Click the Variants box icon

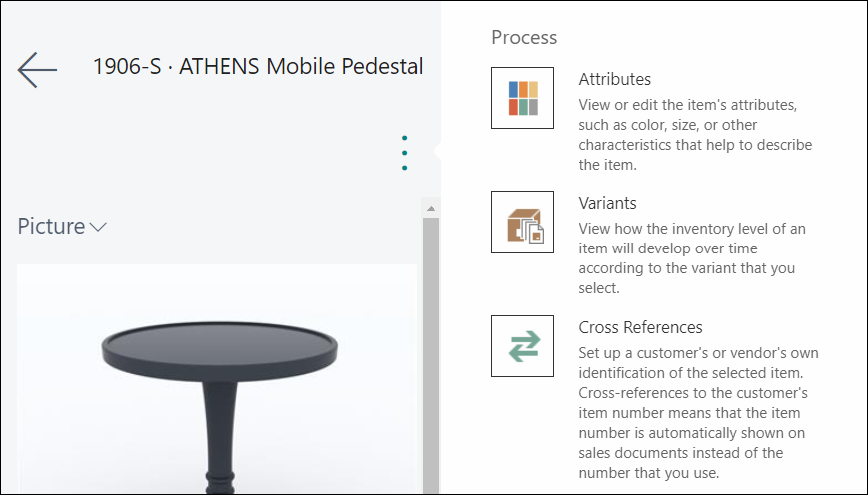coord(522,222)
